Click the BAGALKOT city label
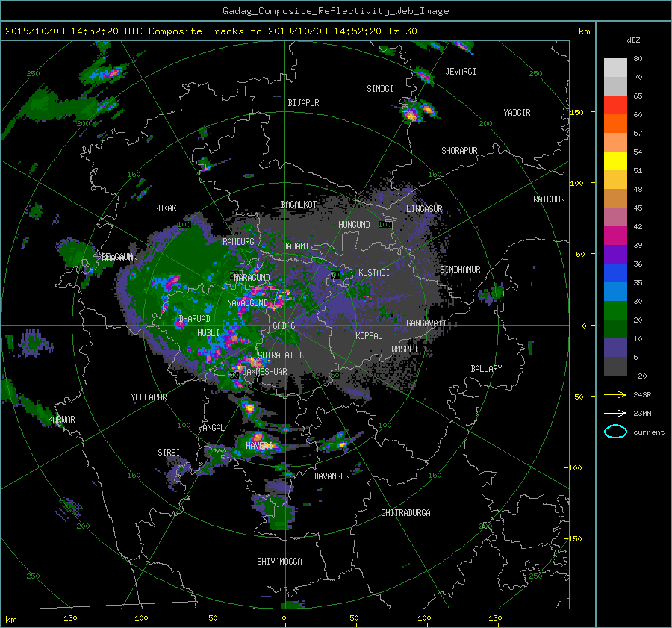 coord(299,205)
